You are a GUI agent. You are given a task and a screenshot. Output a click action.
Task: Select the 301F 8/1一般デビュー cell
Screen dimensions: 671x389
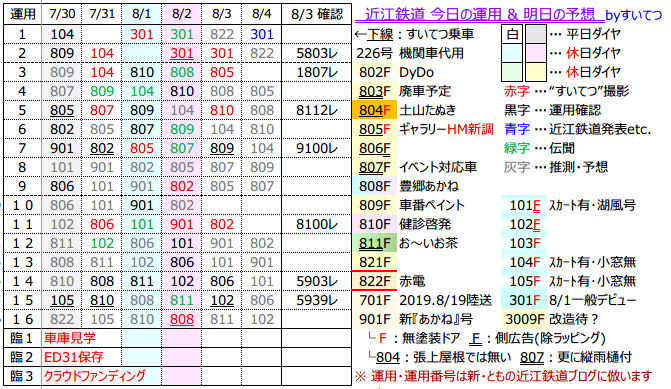coord(524,300)
